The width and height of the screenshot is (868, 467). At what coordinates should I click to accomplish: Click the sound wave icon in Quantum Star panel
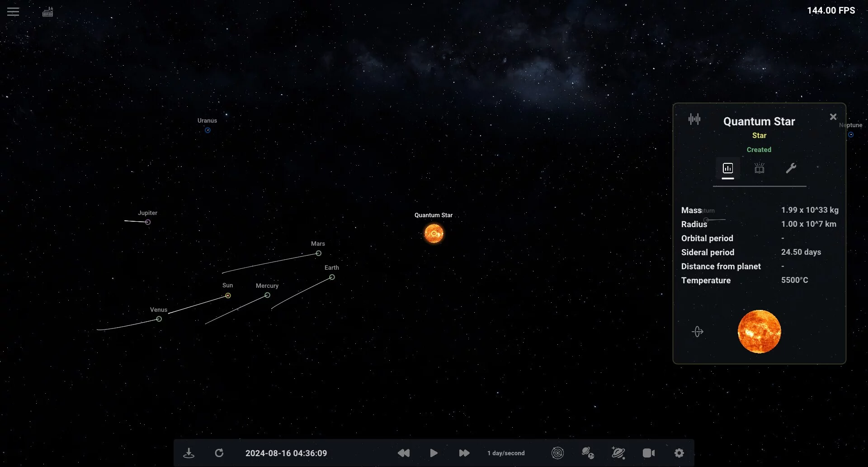(694, 119)
